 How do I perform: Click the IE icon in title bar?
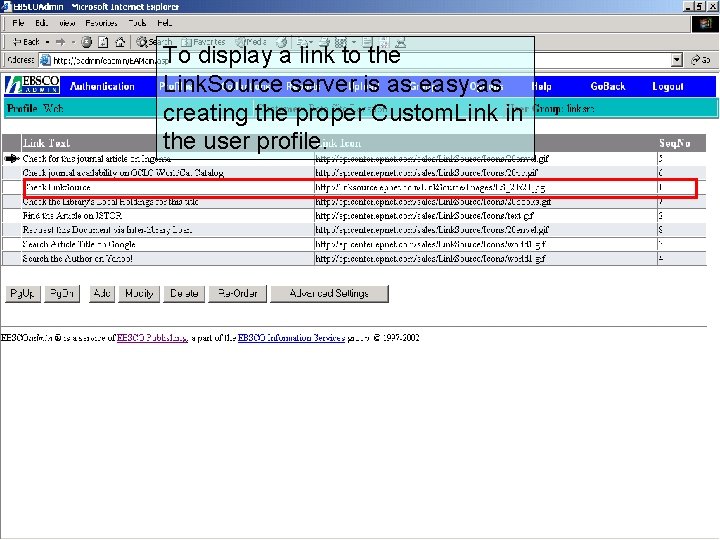point(6,6)
